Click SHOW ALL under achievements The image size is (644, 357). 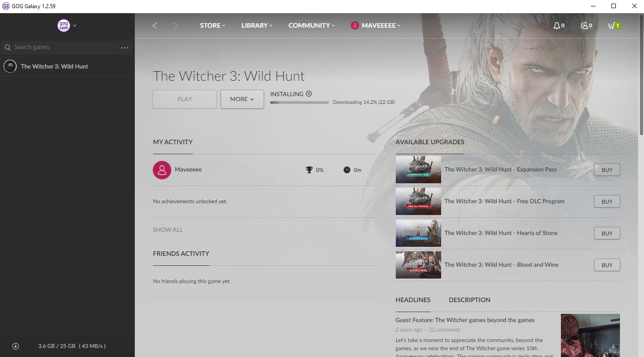point(168,230)
